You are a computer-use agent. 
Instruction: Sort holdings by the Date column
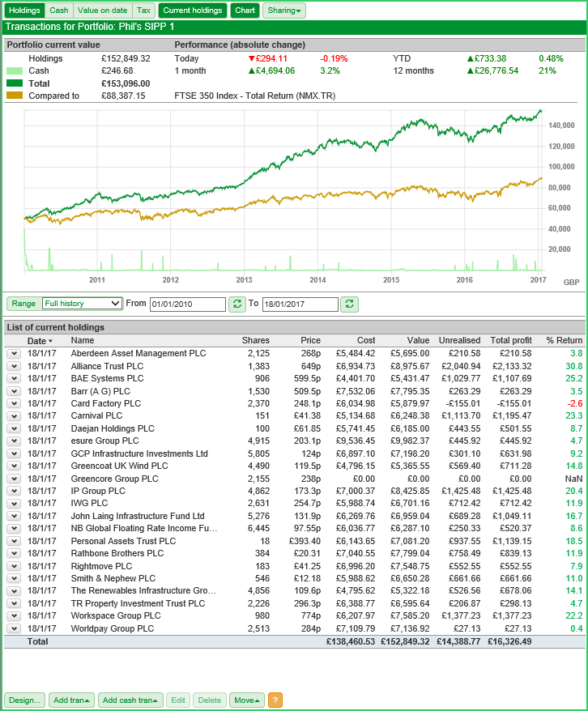click(40, 341)
